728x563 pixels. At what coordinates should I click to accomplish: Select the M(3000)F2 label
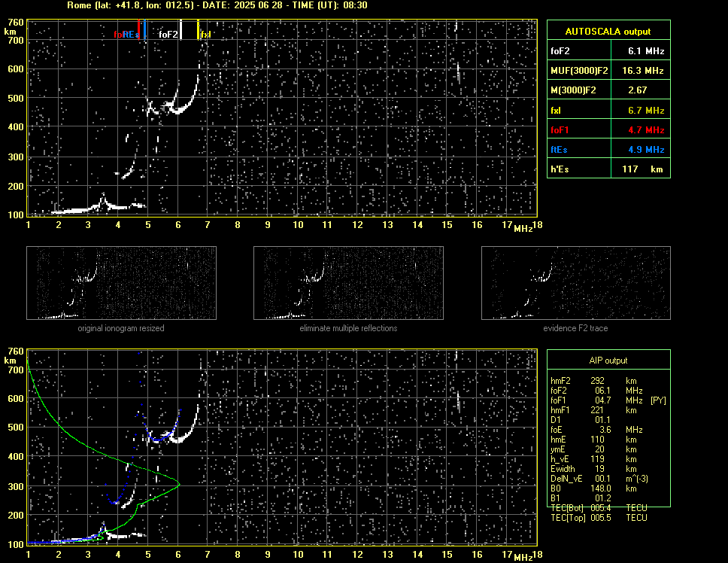(x=573, y=90)
